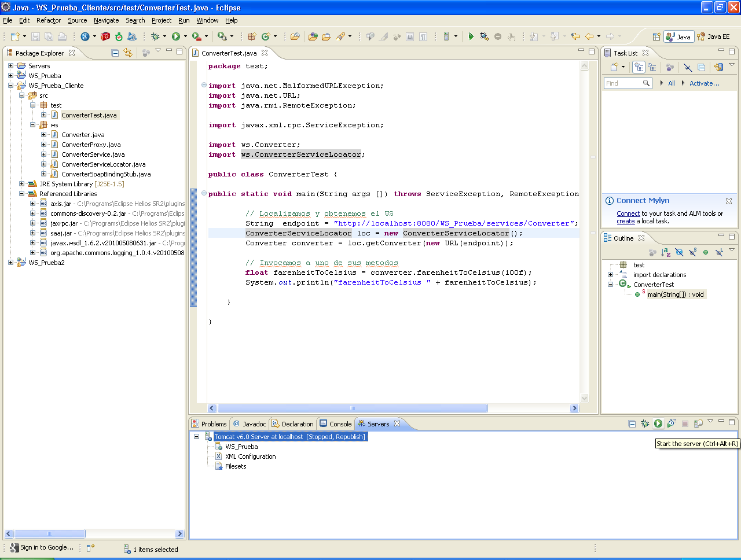Click Activate... in Task List
This screenshot has width=741, height=560.
point(705,83)
